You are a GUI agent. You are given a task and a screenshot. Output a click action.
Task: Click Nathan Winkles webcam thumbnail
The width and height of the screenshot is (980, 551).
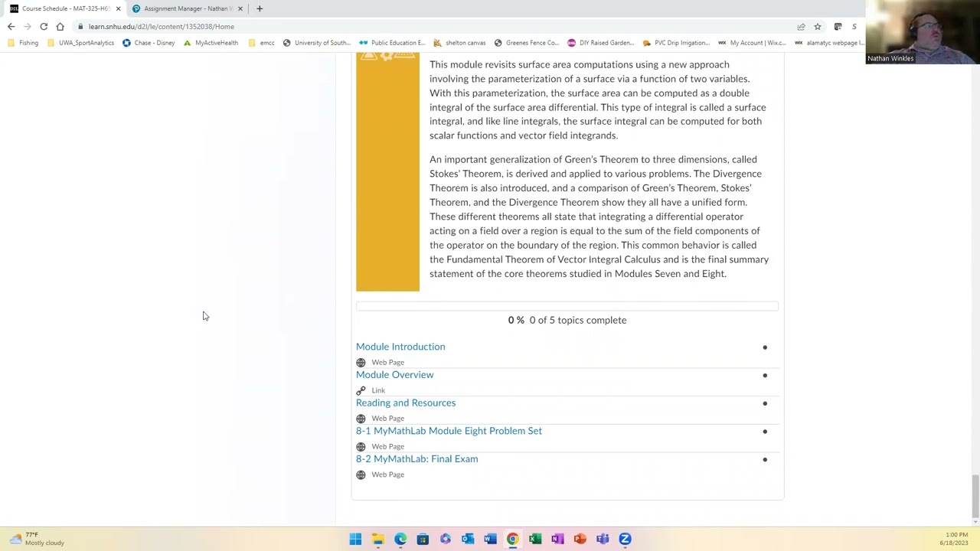923,31
